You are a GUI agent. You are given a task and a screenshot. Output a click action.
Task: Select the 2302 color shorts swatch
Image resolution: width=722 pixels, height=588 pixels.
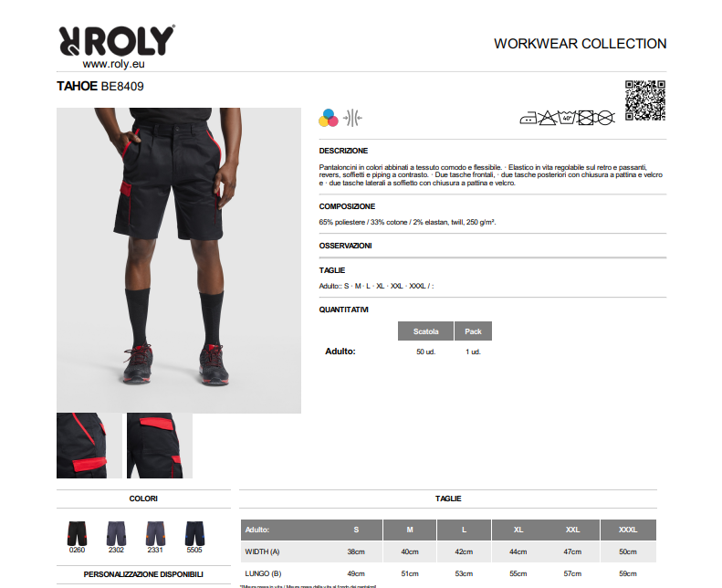pos(116,537)
